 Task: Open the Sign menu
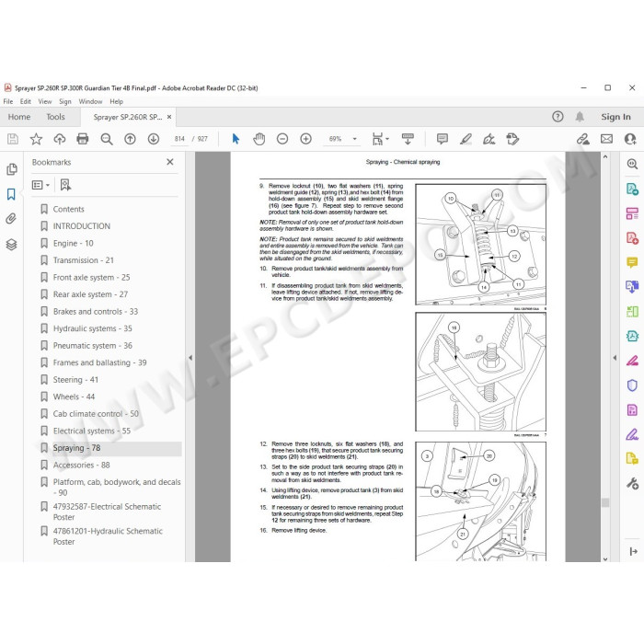point(65,101)
